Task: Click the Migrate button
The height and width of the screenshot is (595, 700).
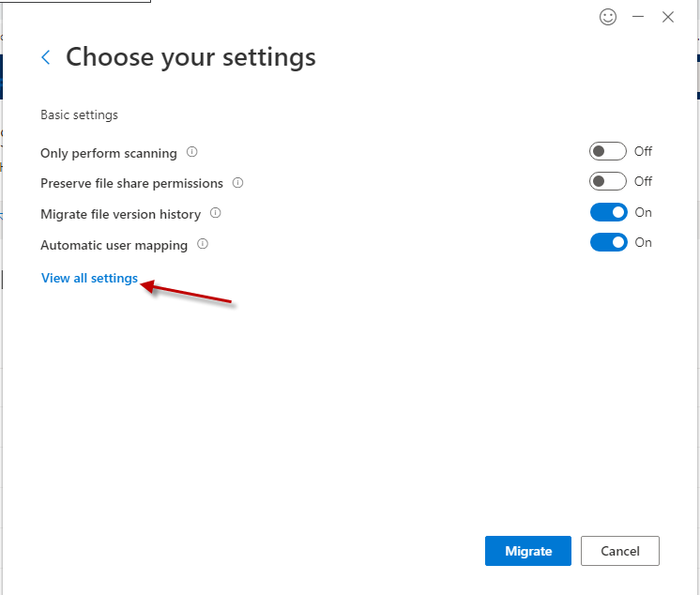Action: [528, 551]
